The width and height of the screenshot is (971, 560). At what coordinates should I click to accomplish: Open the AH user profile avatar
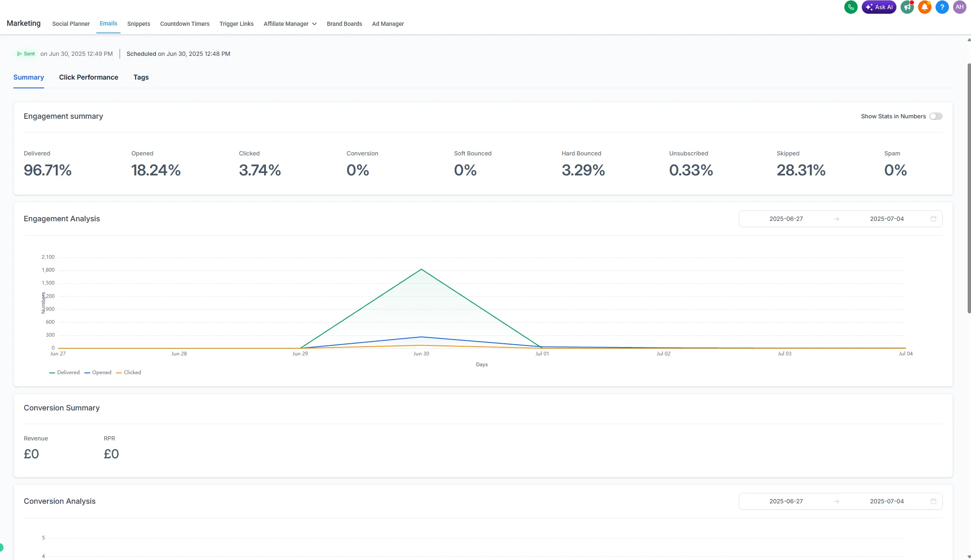(x=960, y=7)
